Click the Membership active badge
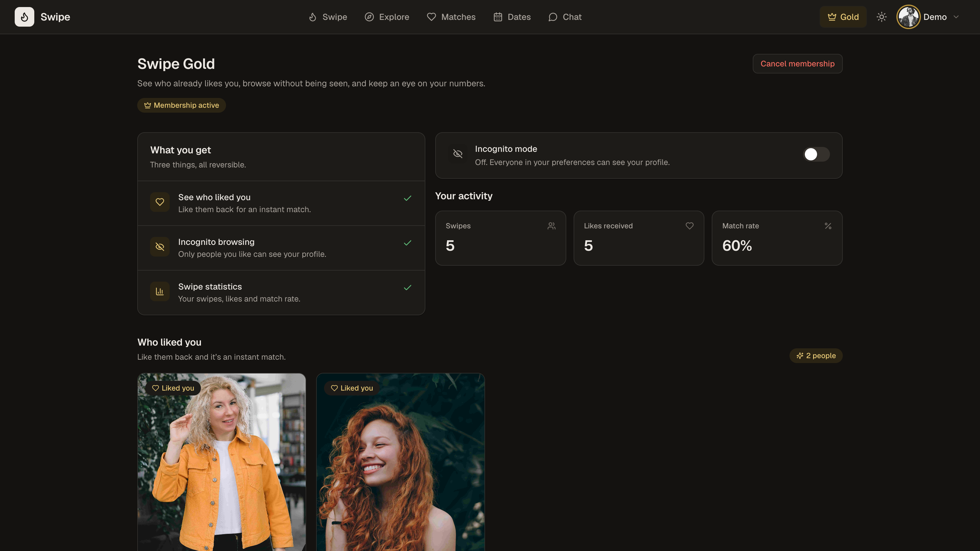The width and height of the screenshot is (980, 551). [x=182, y=105]
